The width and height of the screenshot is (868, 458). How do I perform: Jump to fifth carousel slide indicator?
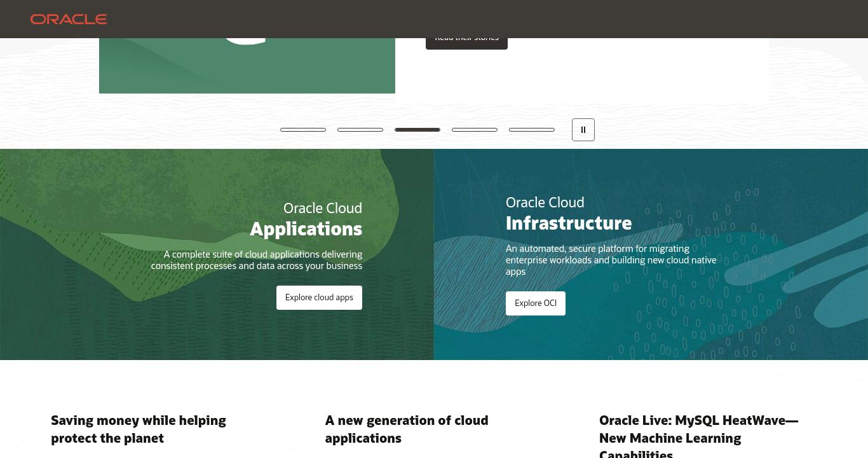[532, 130]
